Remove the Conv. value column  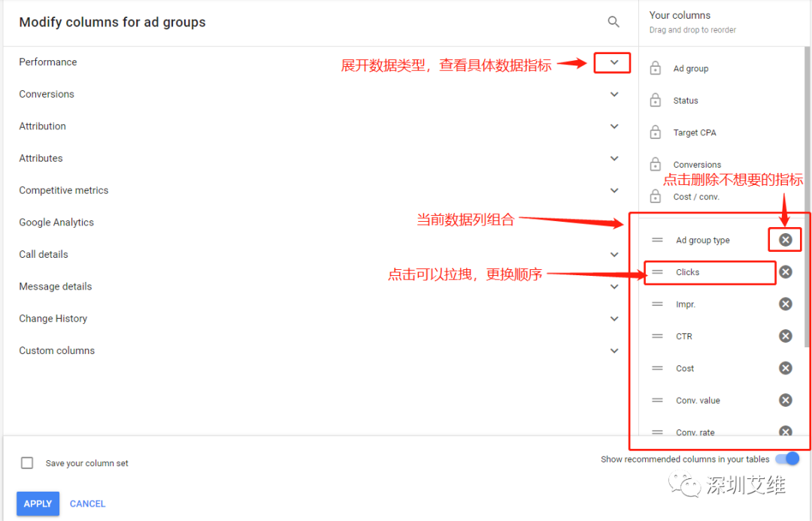click(785, 400)
